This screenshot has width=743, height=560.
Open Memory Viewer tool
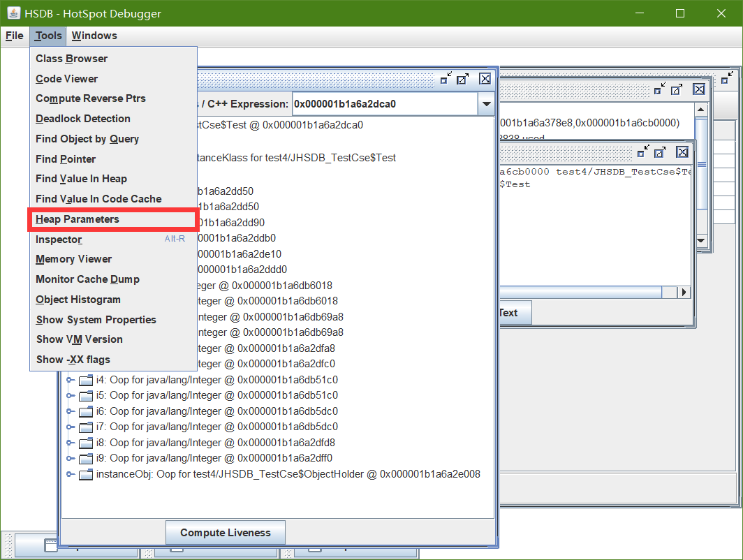(x=113, y=259)
